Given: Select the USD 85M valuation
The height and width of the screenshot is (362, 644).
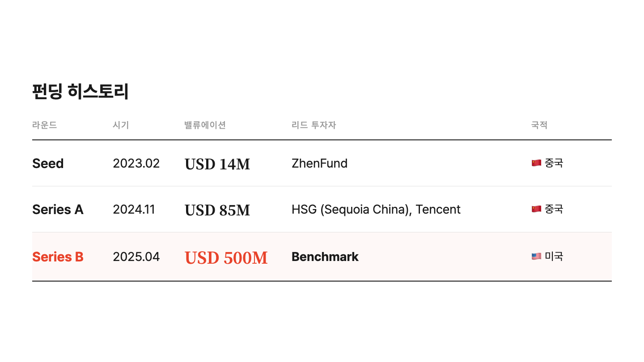Looking at the screenshot, I should pyautogui.click(x=217, y=210).
